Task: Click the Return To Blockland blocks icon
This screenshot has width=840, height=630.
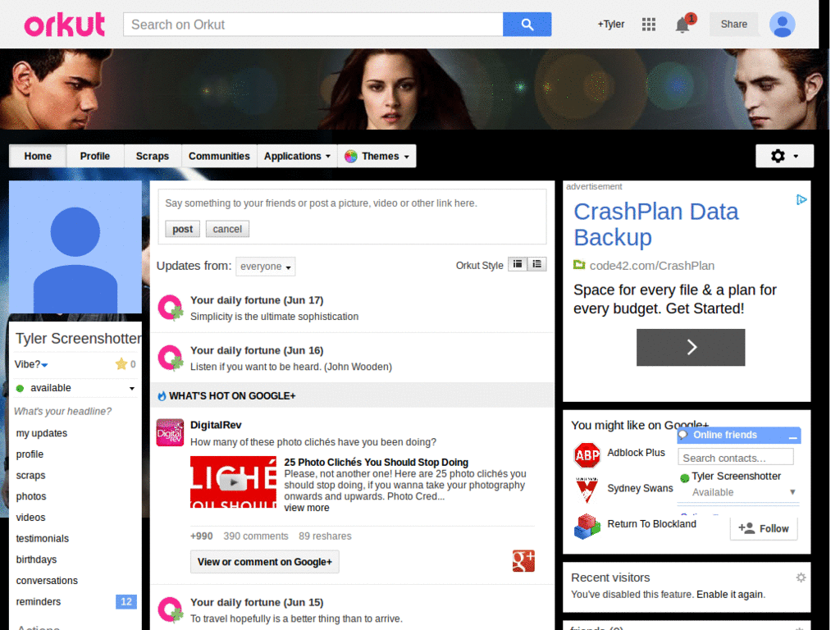Action: [x=587, y=526]
